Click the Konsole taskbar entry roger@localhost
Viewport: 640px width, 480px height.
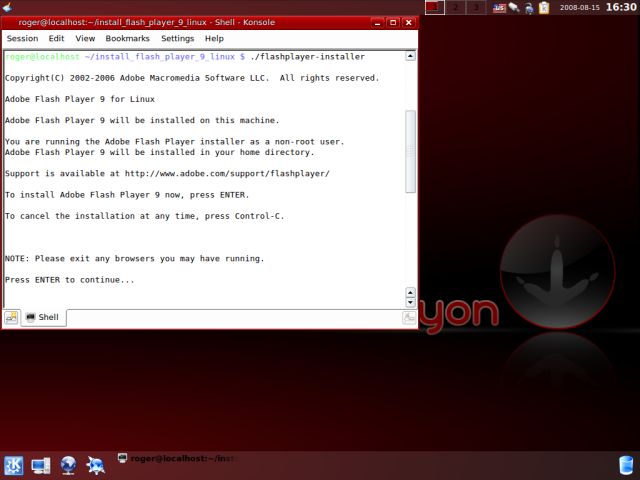click(x=180, y=459)
